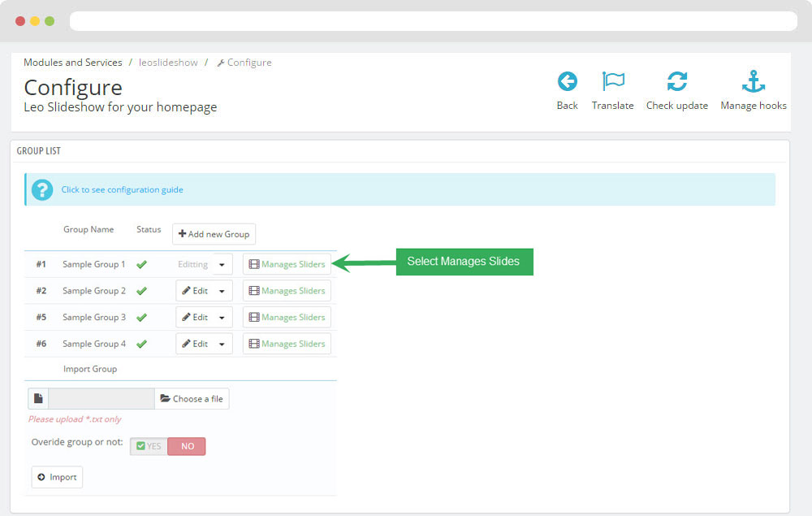Expand Edit dropdown arrow for Sample Group 2

pyautogui.click(x=222, y=291)
